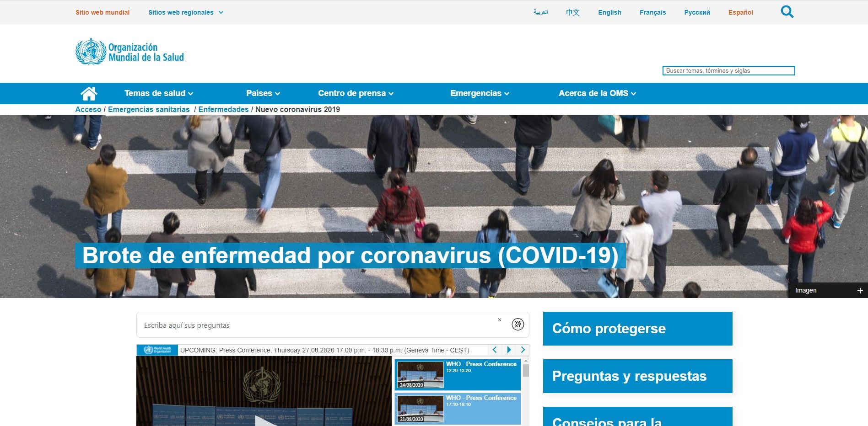The width and height of the screenshot is (868, 426).
Task: Follow Enfermedades breadcrumb
Action: point(223,109)
